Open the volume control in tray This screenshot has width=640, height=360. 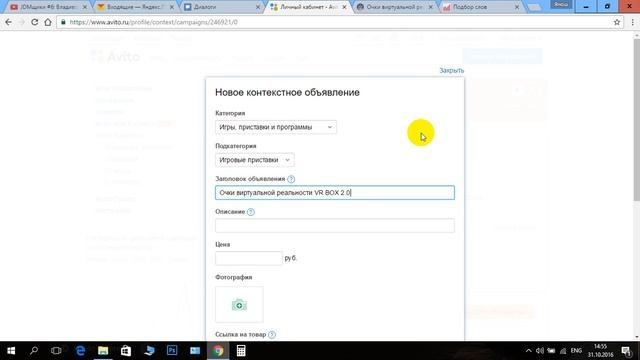540,351
